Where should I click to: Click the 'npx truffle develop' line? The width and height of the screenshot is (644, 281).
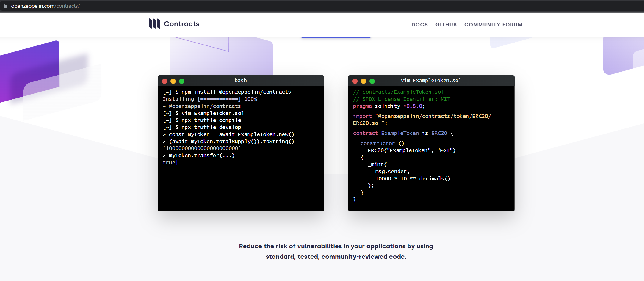pos(202,127)
